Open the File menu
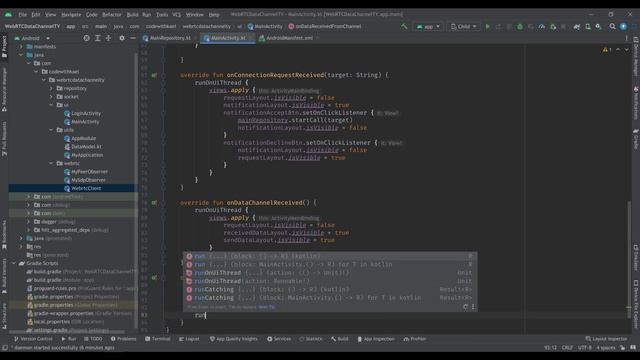This screenshot has width=640, height=360. coord(22,14)
